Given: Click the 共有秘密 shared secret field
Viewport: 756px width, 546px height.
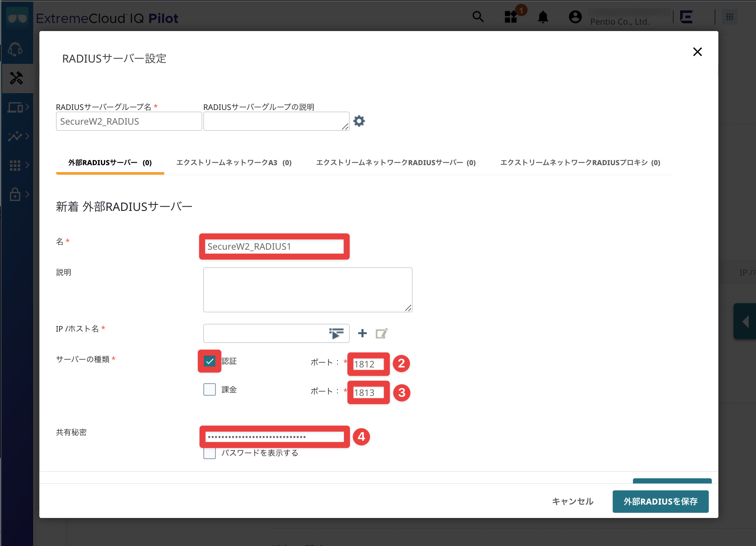Looking at the screenshot, I should pos(275,436).
